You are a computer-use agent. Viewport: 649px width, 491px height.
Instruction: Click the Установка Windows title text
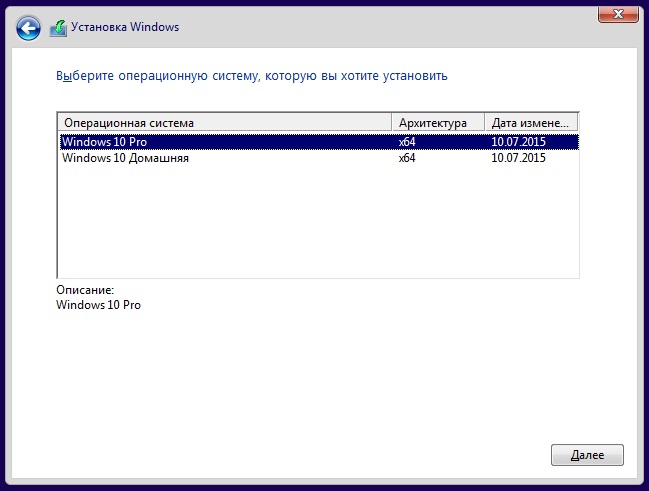click(125, 27)
